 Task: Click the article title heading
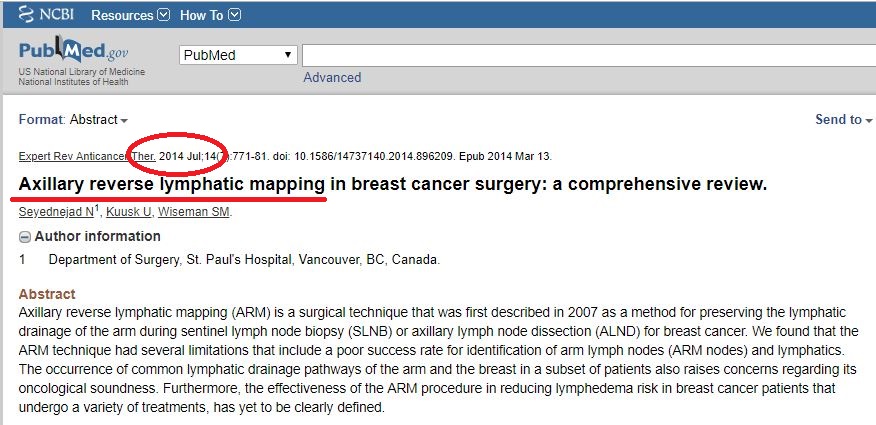tap(393, 184)
